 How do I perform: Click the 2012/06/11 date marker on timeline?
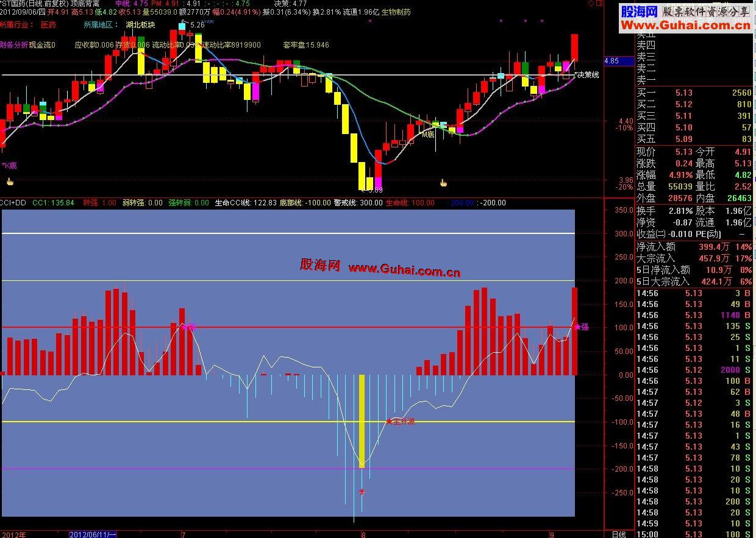[x=93, y=534]
